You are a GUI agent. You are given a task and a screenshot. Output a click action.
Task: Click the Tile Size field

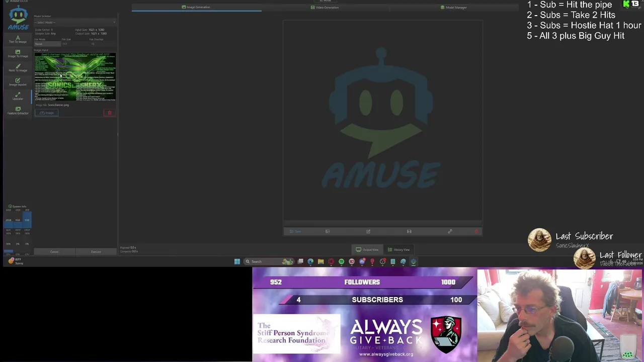[x=74, y=44]
